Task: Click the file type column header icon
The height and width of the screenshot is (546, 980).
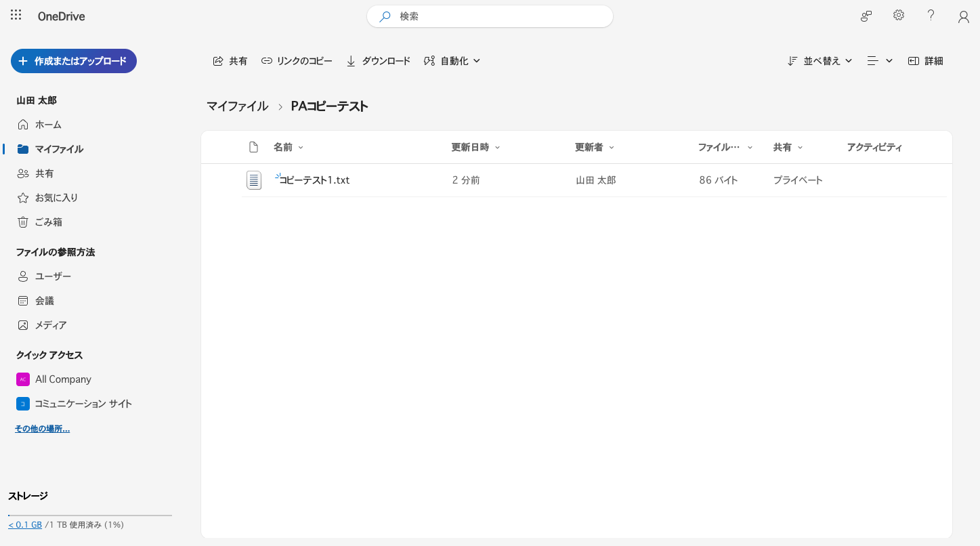Action: [254, 147]
